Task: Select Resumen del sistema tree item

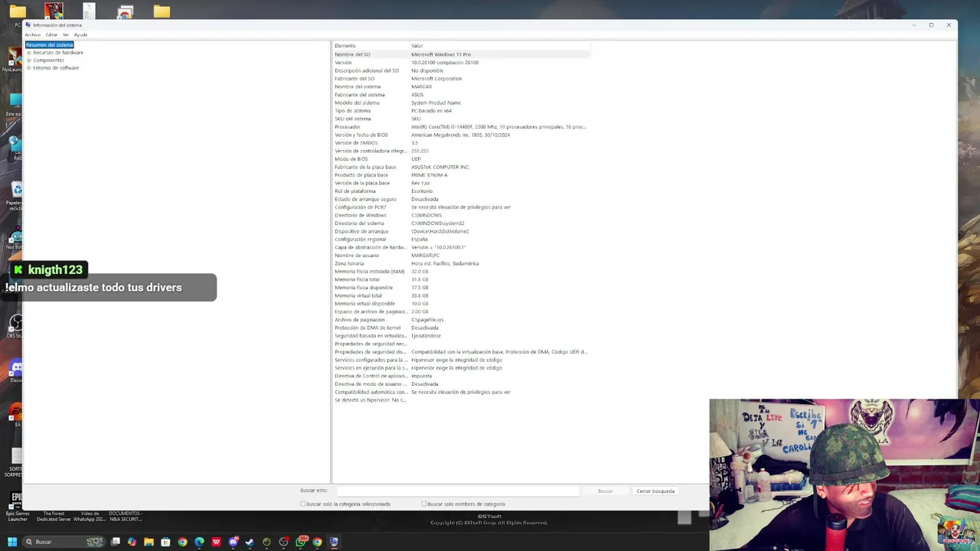Action: 50,45
